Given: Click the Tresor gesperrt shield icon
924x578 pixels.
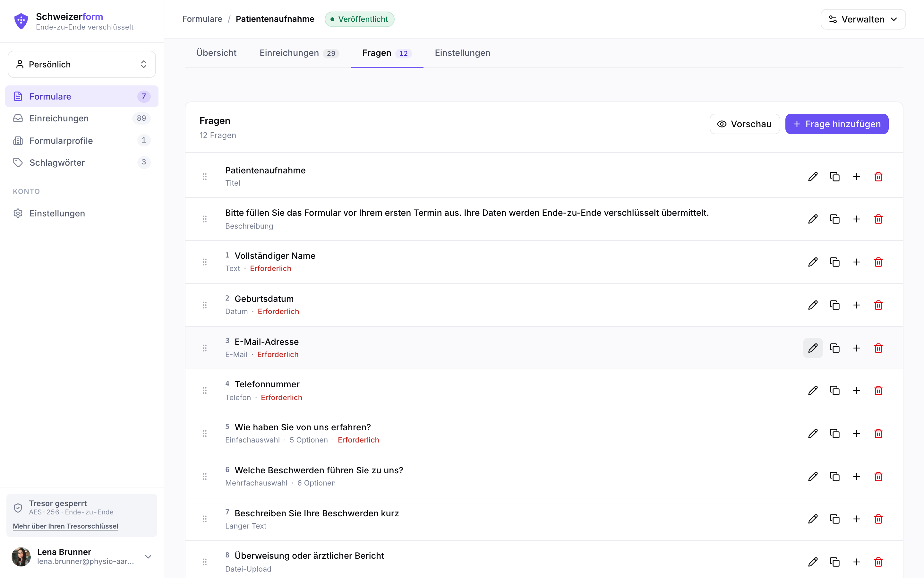Looking at the screenshot, I should [x=18, y=508].
